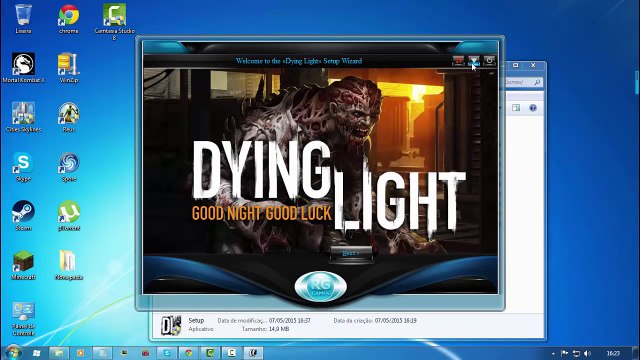Select Cities Skylines desktop shortcut
Viewport: 640px width, 360px height.
23,117
